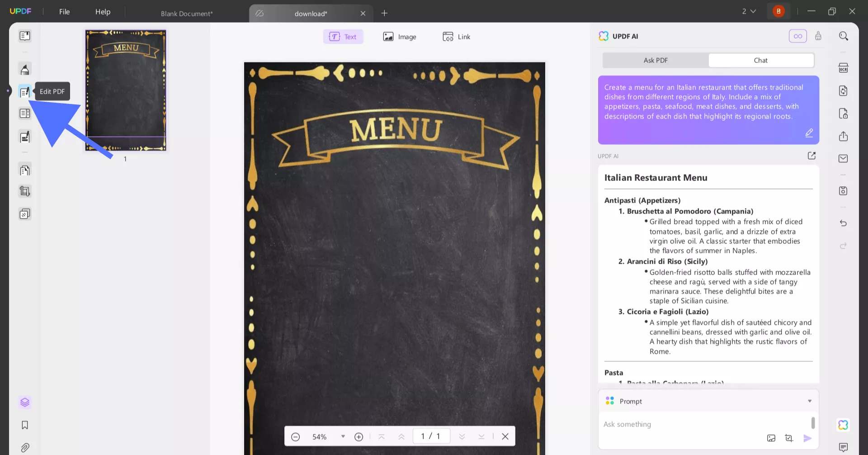Expand the Prompt dropdown
868x455 pixels.
810,401
